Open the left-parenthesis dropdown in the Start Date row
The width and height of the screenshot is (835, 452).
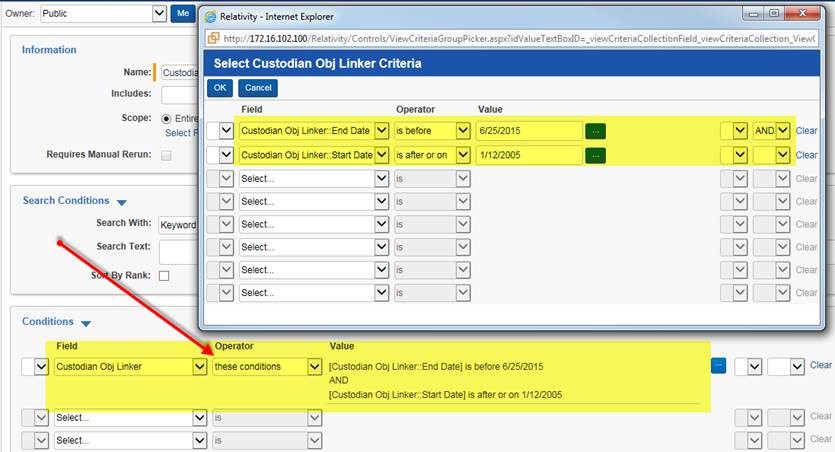(x=220, y=155)
